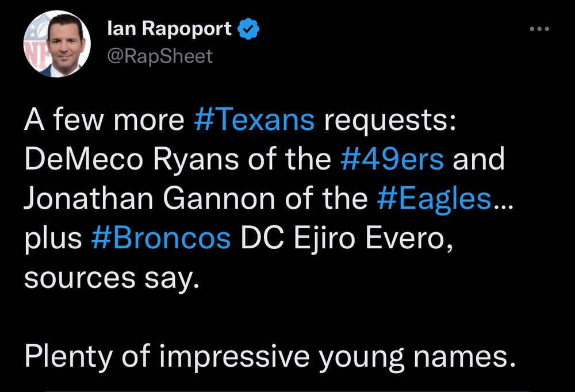The image size is (575, 392).
Task: Click the abbreviation 'DC' before Ejiro
Action: point(262,239)
